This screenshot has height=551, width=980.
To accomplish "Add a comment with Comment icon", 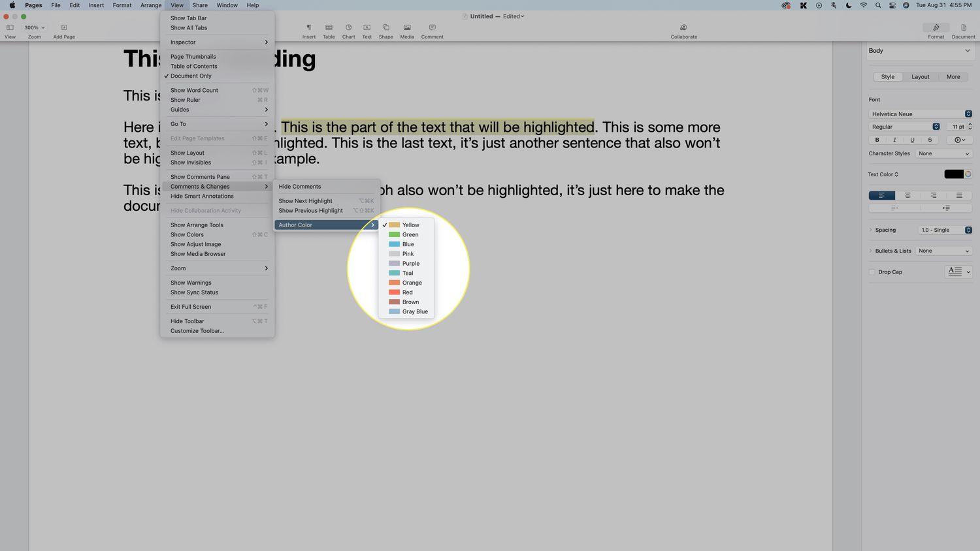I will (432, 28).
